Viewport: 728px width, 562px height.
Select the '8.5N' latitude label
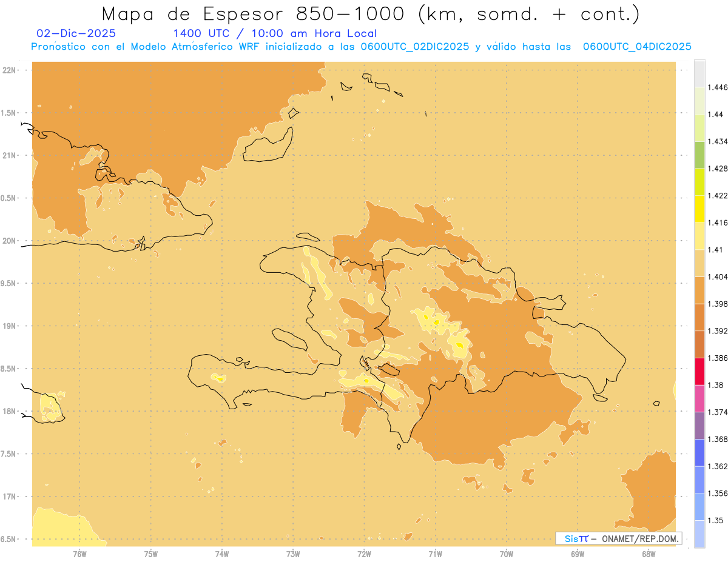pyautogui.click(x=9, y=369)
